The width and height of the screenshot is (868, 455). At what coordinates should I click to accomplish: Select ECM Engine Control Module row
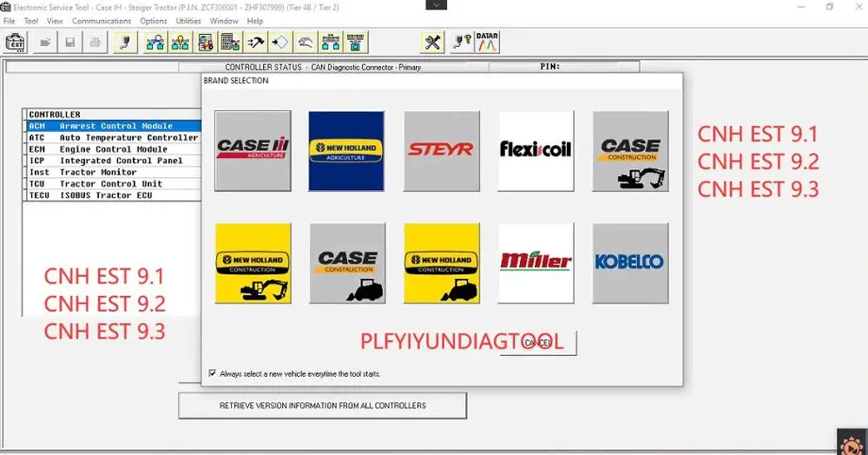[x=114, y=149]
